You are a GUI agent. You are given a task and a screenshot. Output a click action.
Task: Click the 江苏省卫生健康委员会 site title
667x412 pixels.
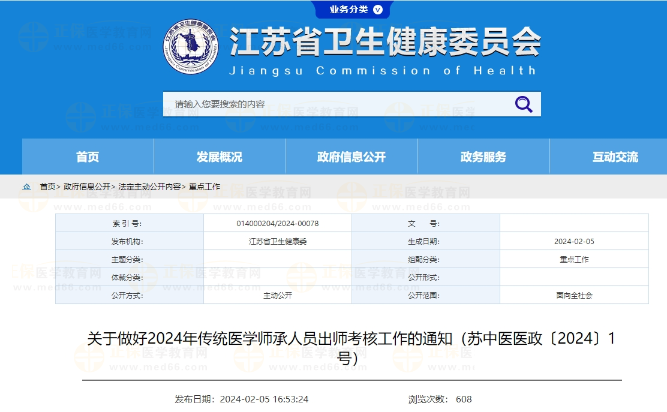click(385, 42)
